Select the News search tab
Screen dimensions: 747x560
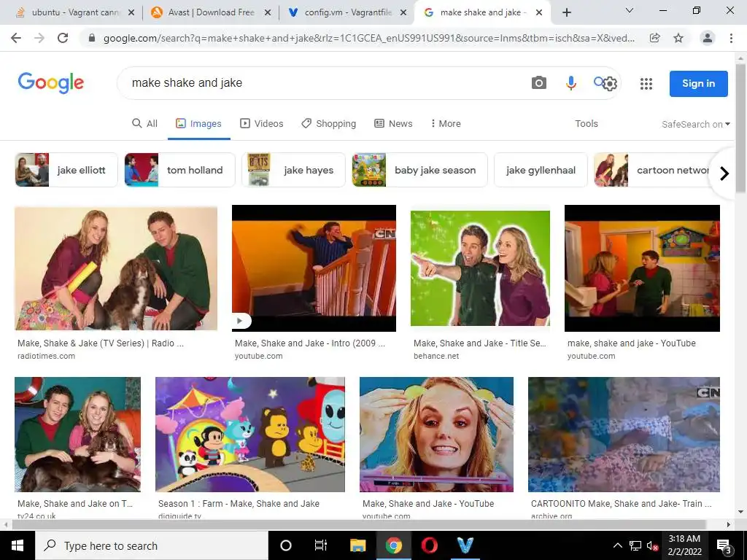393,124
